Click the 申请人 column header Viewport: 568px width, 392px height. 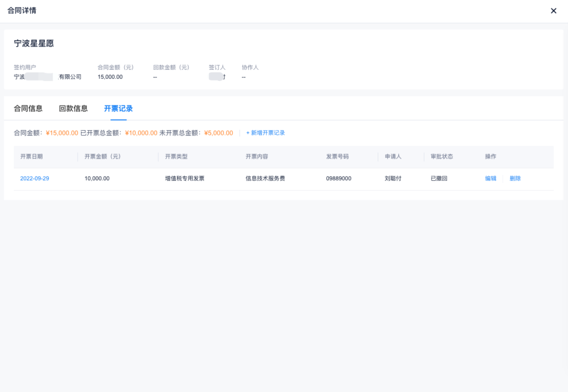click(x=393, y=157)
